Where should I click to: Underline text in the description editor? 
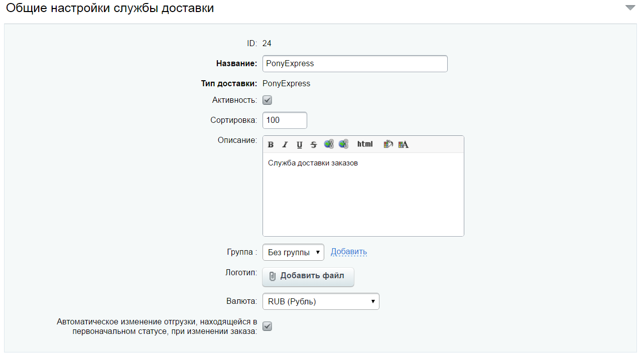(299, 144)
